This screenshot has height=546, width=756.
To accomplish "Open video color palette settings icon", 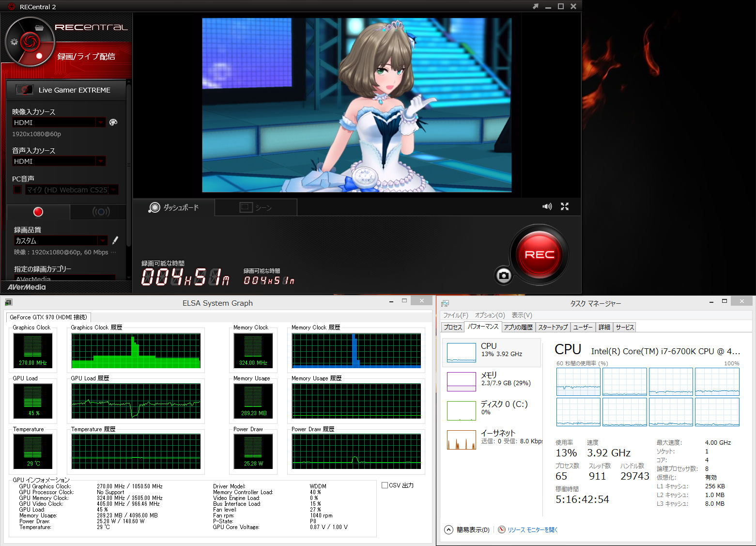I will [x=113, y=122].
